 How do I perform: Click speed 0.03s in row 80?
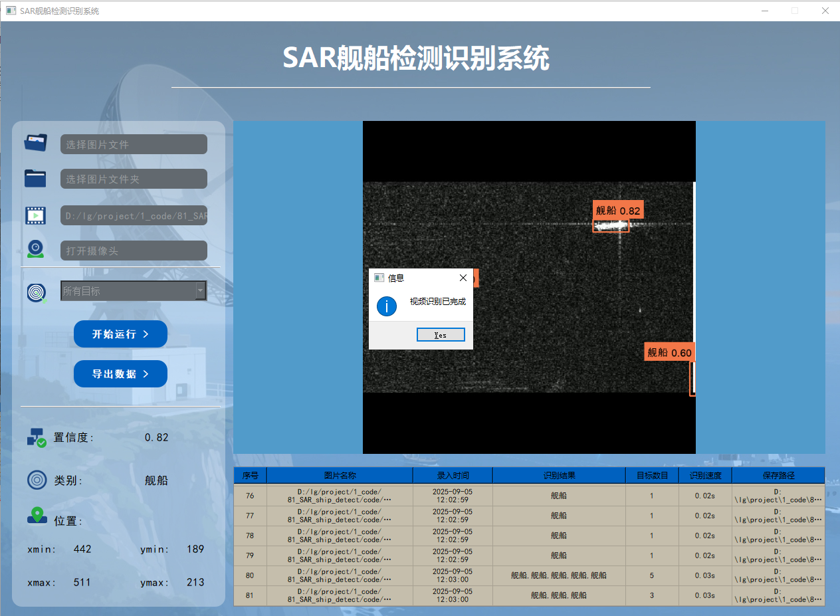[705, 575]
